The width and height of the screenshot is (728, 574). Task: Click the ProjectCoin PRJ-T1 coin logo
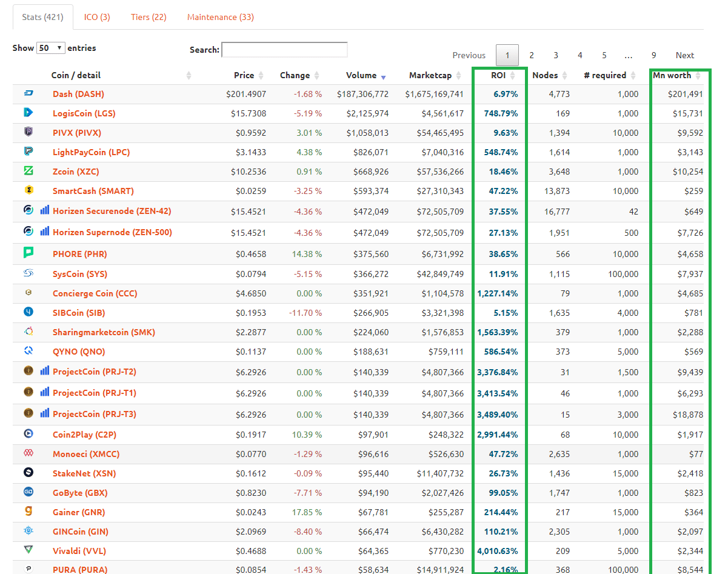coord(28,392)
